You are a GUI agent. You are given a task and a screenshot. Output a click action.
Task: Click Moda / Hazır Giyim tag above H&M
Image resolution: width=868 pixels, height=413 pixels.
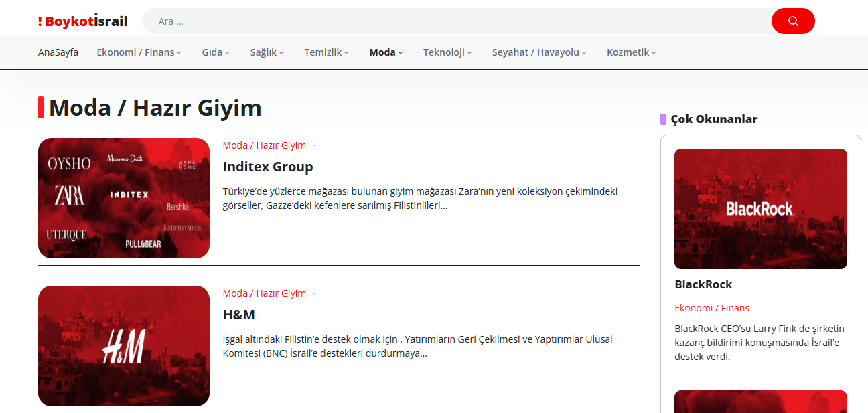pos(265,293)
